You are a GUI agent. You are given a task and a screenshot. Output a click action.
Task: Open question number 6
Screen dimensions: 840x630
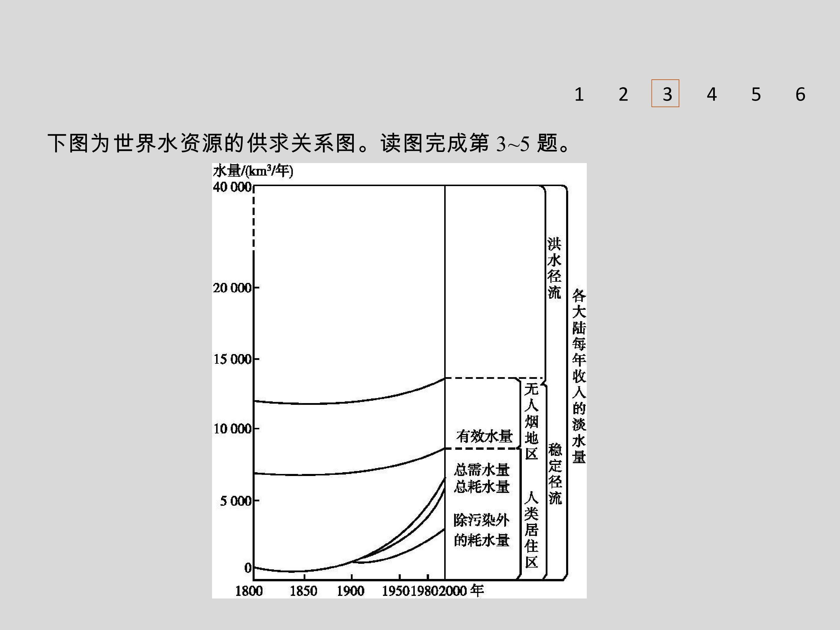click(801, 94)
